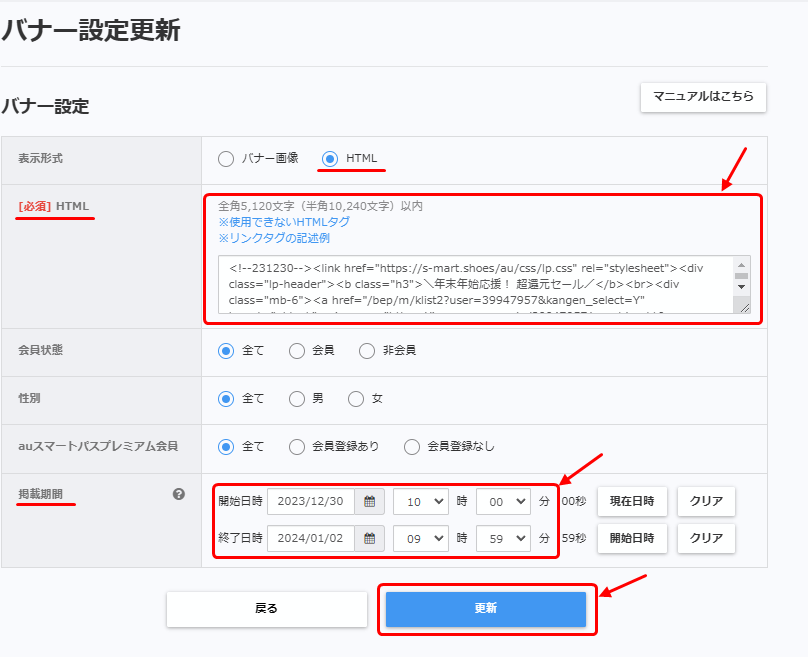Open the end minute dropdown

point(502,538)
